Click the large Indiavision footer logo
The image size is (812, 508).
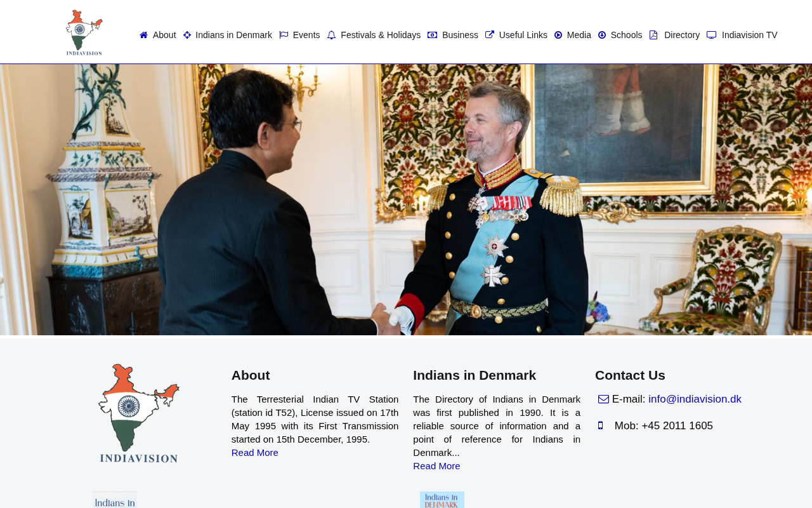pos(139,413)
